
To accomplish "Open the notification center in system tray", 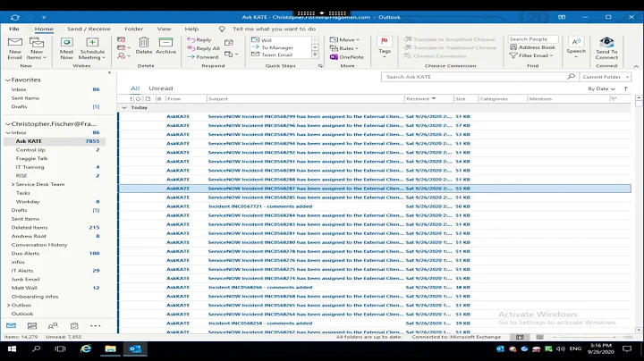I will [x=627, y=349].
